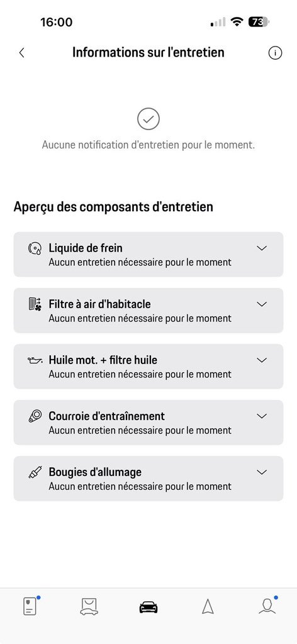Expand the Liquide de frein chevron
Image resolution: width=297 pixels, height=644 pixels.
pyautogui.click(x=262, y=248)
